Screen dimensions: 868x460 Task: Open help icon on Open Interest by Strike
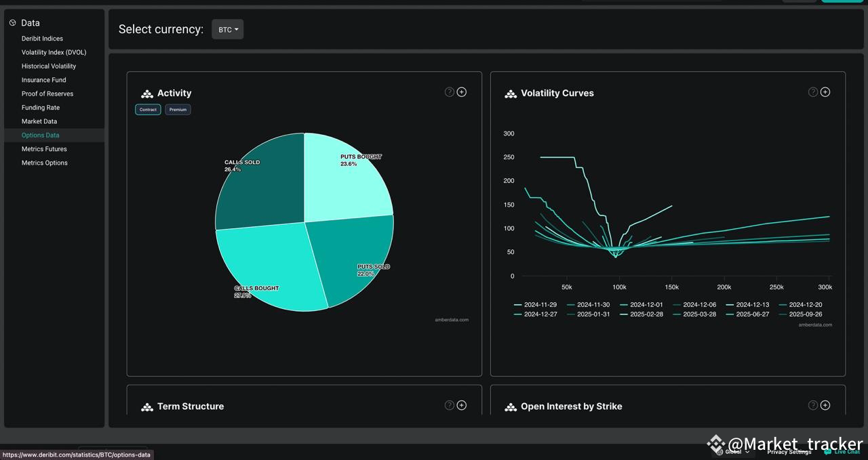[812, 405]
